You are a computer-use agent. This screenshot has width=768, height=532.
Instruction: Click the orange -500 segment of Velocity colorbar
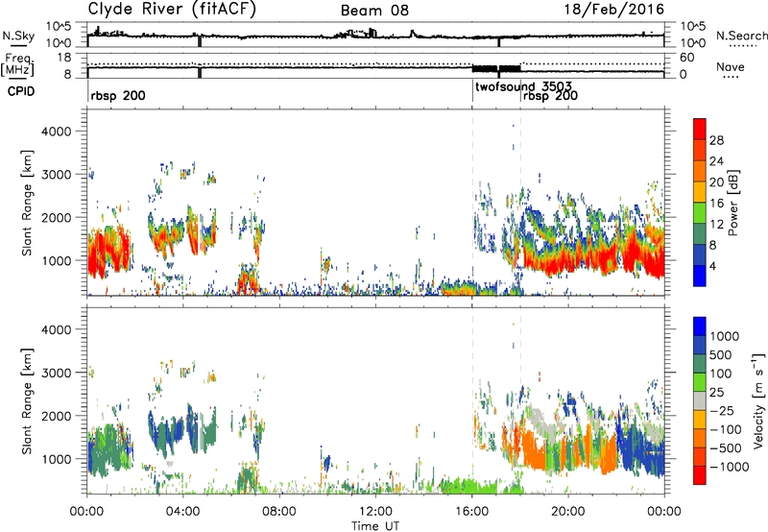pyautogui.click(x=700, y=439)
